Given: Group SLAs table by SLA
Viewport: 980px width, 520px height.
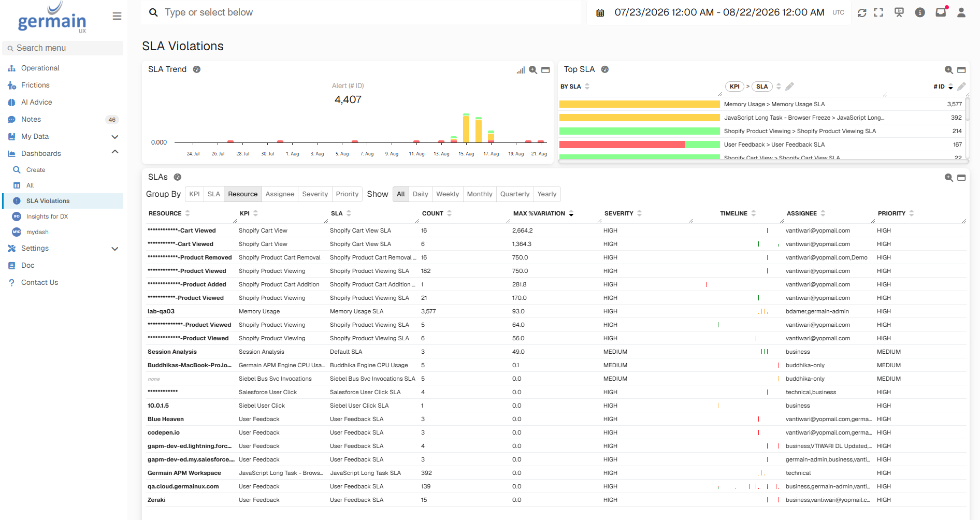Looking at the screenshot, I should click(x=214, y=194).
